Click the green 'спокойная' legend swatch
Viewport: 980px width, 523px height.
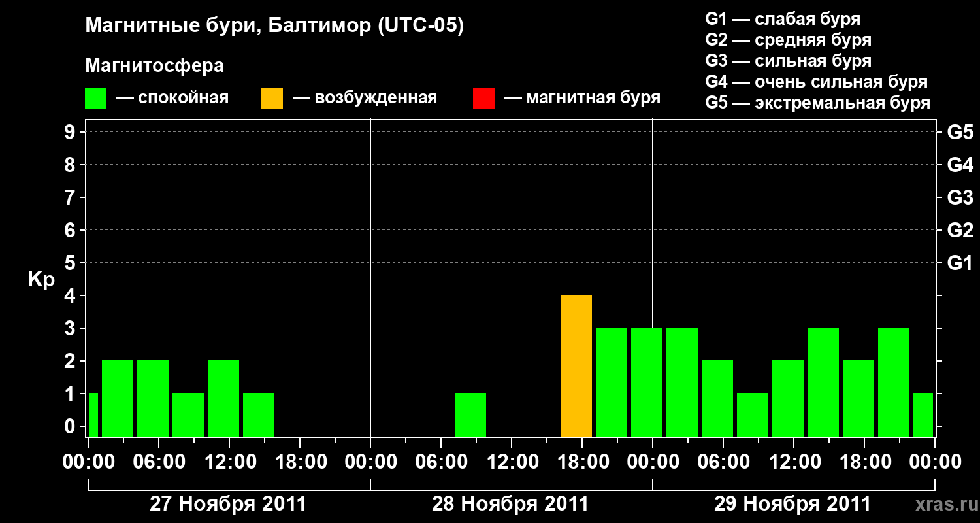click(95, 99)
